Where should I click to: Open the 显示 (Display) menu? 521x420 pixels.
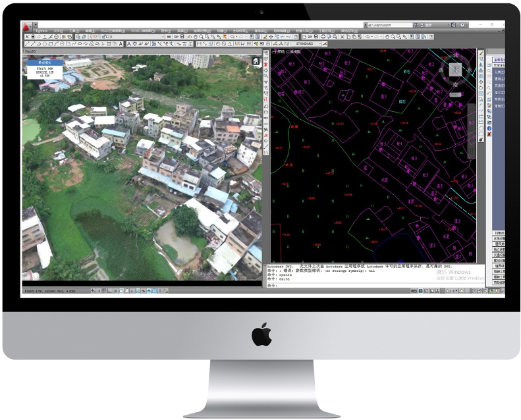166,31
